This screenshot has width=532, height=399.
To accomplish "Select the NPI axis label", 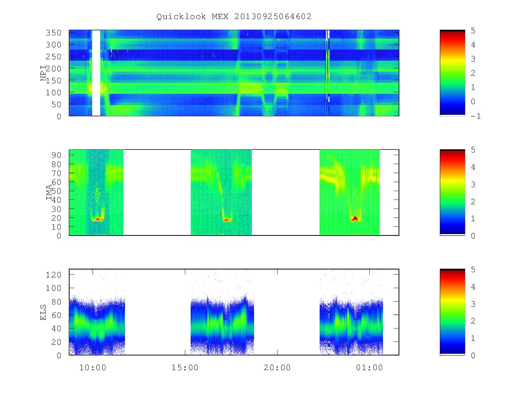I will [43, 73].
